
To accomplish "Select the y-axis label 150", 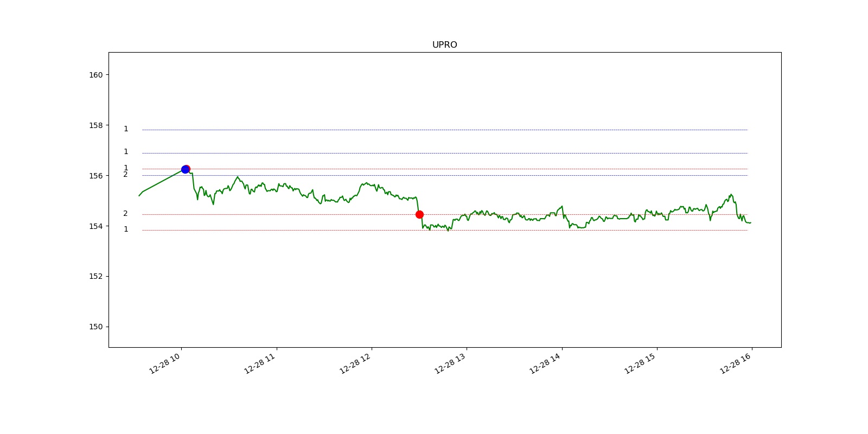I will click(95, 327).
